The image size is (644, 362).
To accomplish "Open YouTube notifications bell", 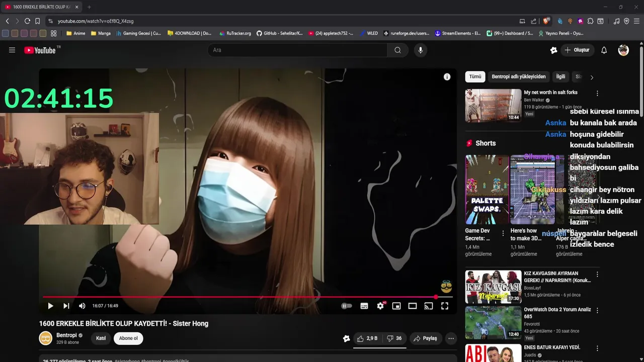I will (604, 50).
